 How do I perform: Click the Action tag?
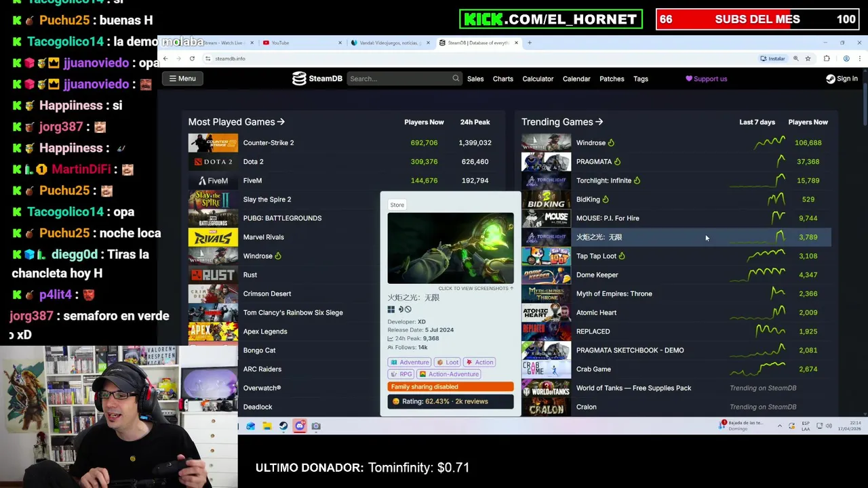[480, 362]
